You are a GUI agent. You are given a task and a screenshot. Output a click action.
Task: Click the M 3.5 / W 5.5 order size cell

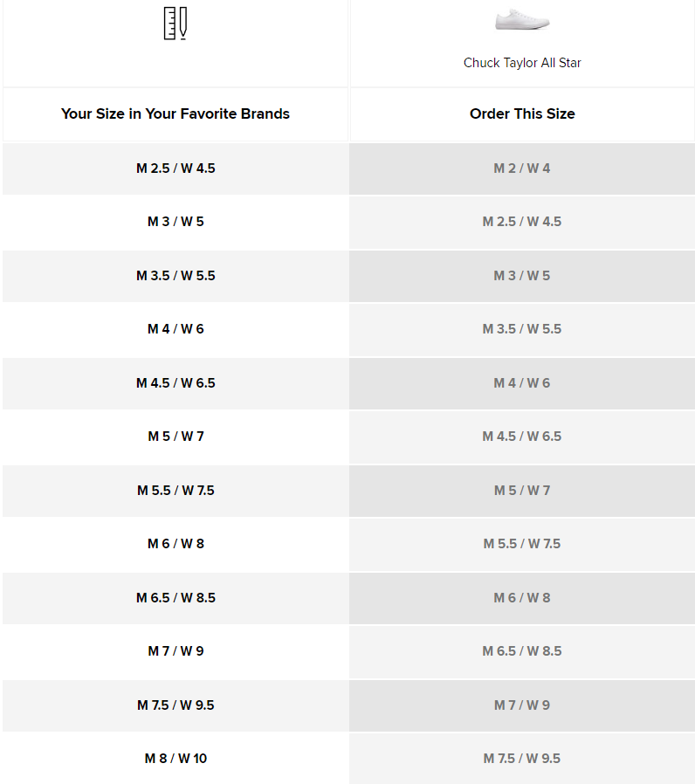coord(522,329)
